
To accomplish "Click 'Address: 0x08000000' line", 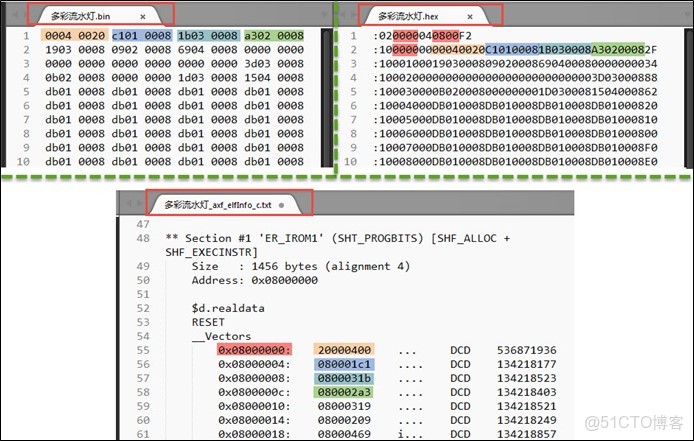I will click(x=254, y=280).
